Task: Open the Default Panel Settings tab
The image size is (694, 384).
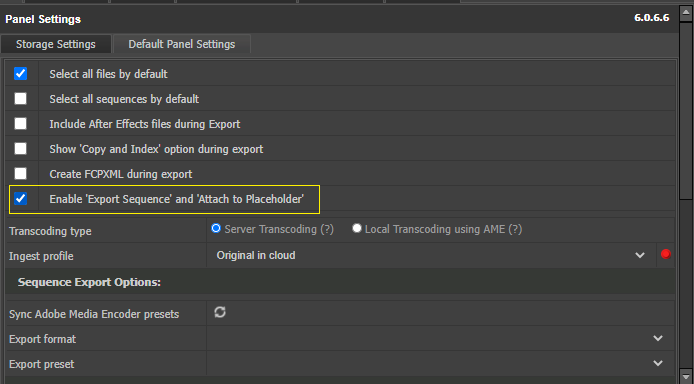Action: coord(182,44)
